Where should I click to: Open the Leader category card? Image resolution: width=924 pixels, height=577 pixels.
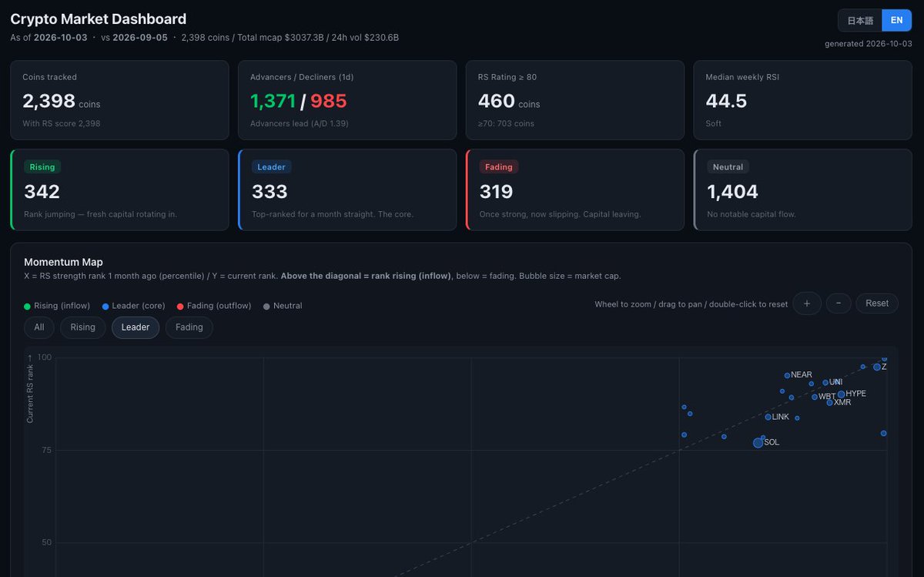tap(347, 190)
